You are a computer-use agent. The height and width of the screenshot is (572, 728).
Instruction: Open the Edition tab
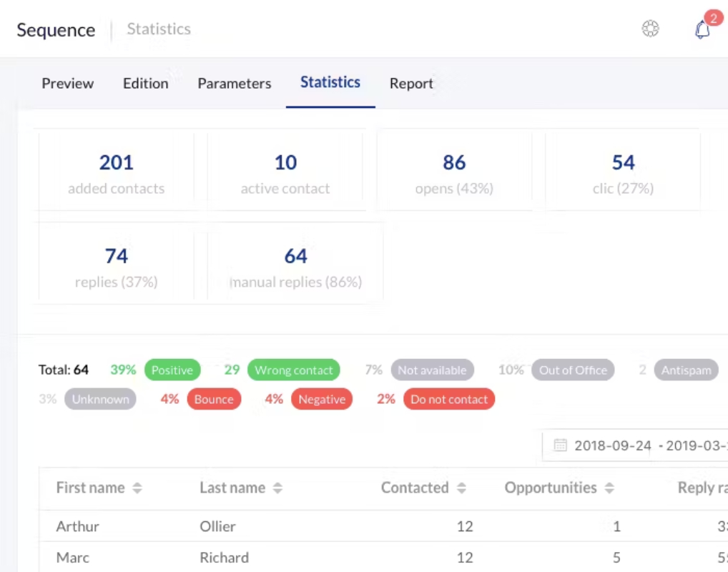145,84
